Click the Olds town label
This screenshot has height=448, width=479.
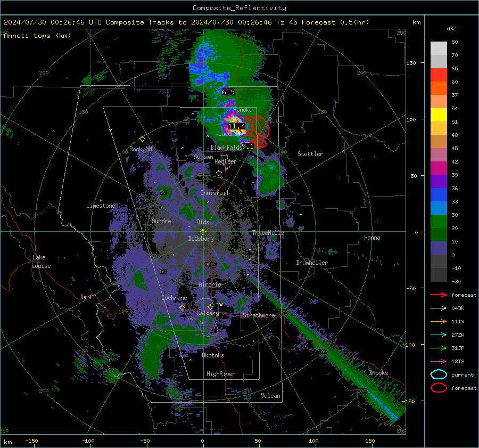click(203, 222)
